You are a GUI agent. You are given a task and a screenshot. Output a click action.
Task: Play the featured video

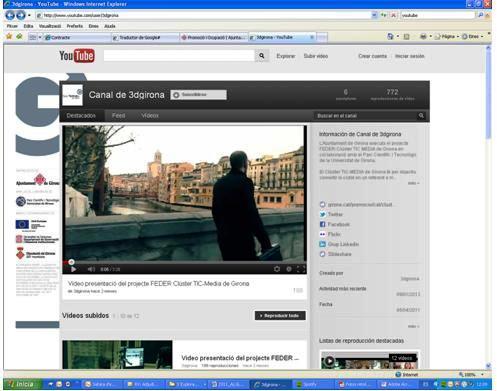(x=74, y=269)
